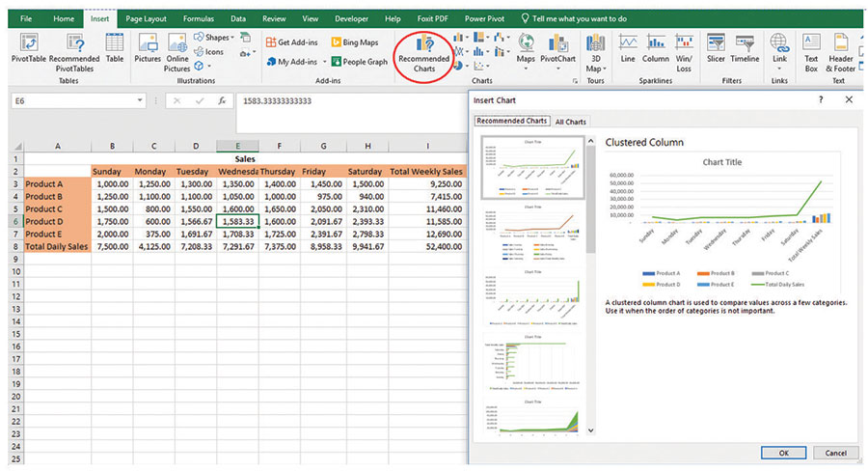Screen dimensions: 868x471
Task: Insert a Text Box
Action: pyautogui.click(x=811, y=53)
